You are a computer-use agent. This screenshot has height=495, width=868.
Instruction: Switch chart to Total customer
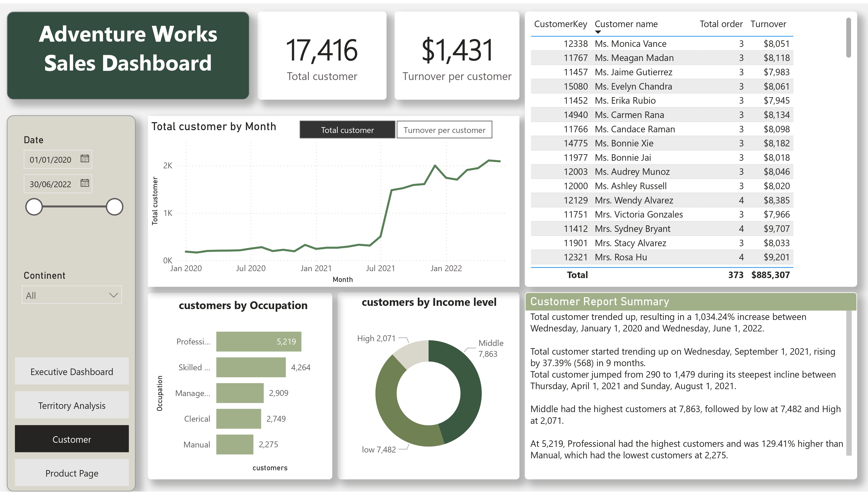point(347,130)
